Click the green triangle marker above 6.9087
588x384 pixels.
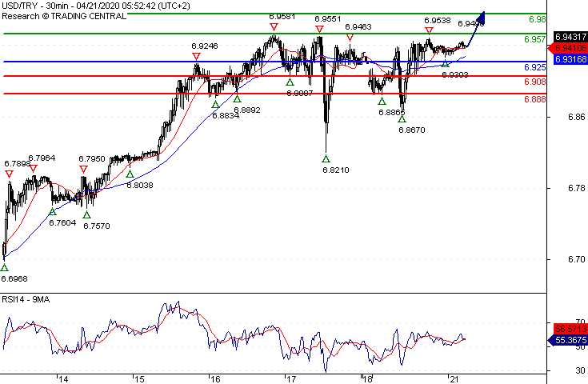pyautogui.click(x=290, y=82)
